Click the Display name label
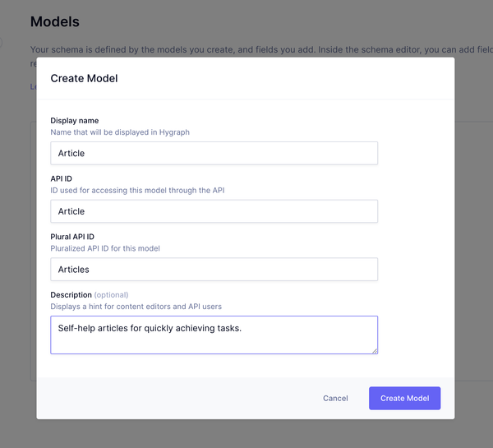The image size is (493, 448). tap(75, 121)
